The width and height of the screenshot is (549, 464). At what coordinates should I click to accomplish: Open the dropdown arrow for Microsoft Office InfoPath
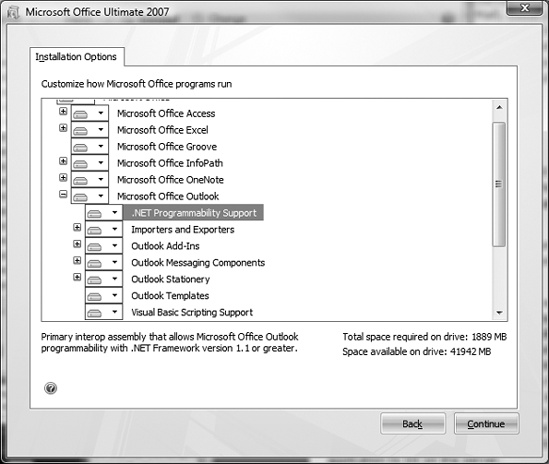[101, 163]
